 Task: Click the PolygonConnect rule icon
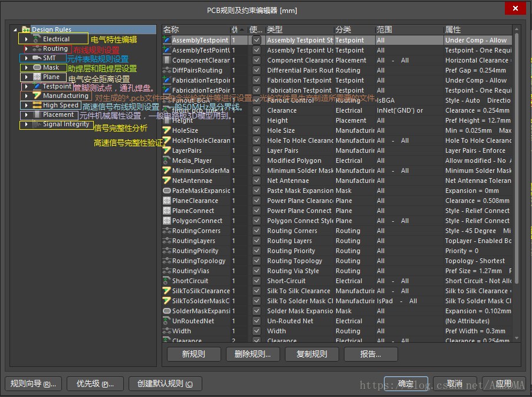point(166,221)
